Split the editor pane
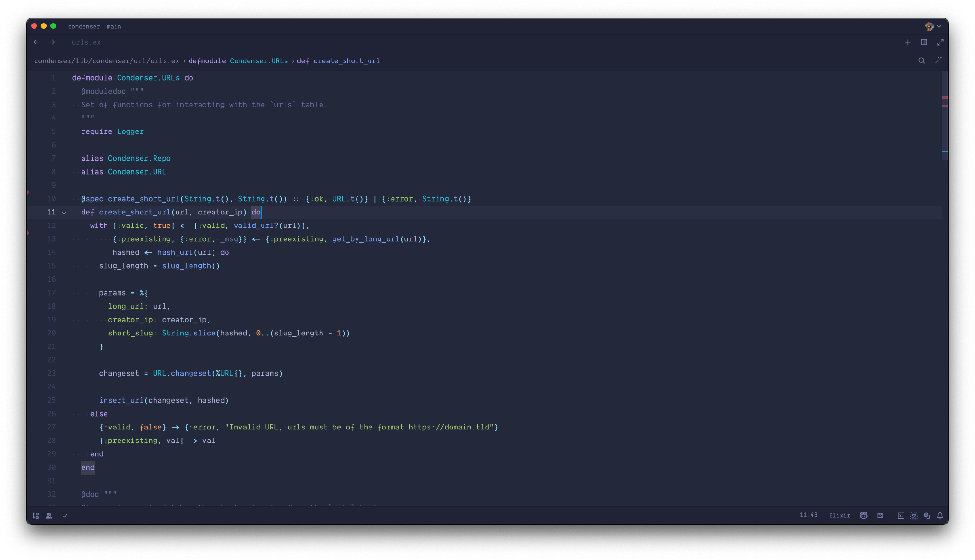This screenshot has height=560, width=975. [924, 42]
